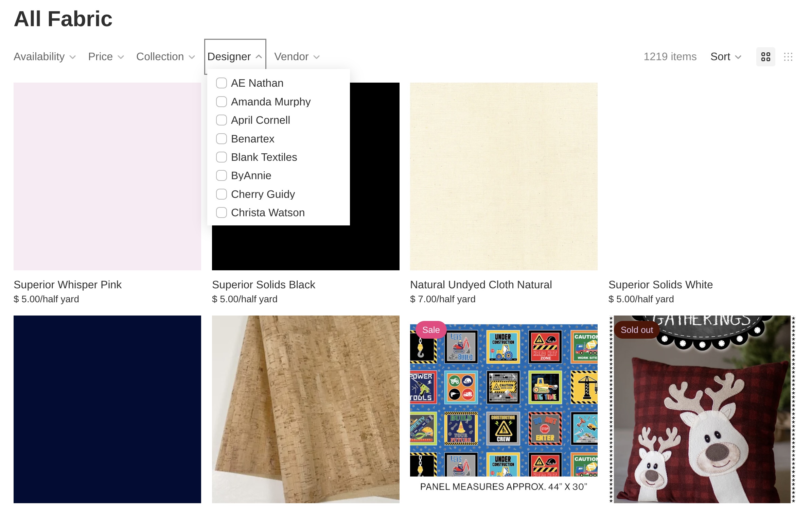This screenshot has height=510, width=812.
Task: Open the Sort dropdown menu
Action: pos(726,57)
